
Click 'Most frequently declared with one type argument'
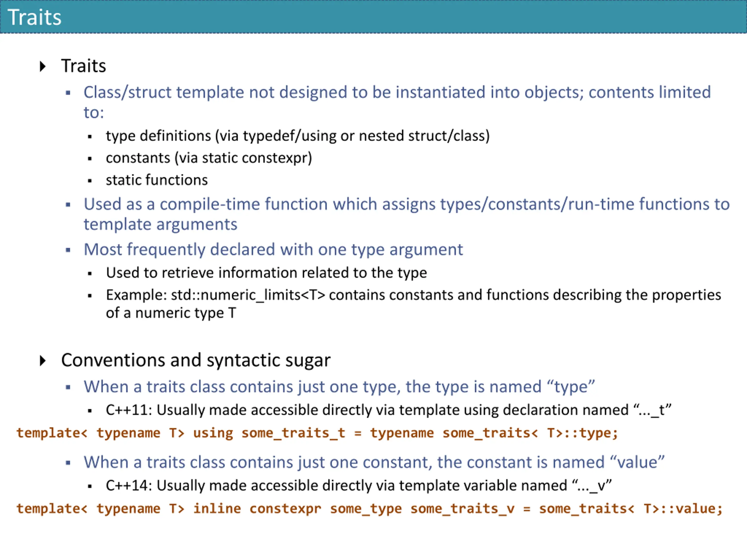(x=273, y=250)
